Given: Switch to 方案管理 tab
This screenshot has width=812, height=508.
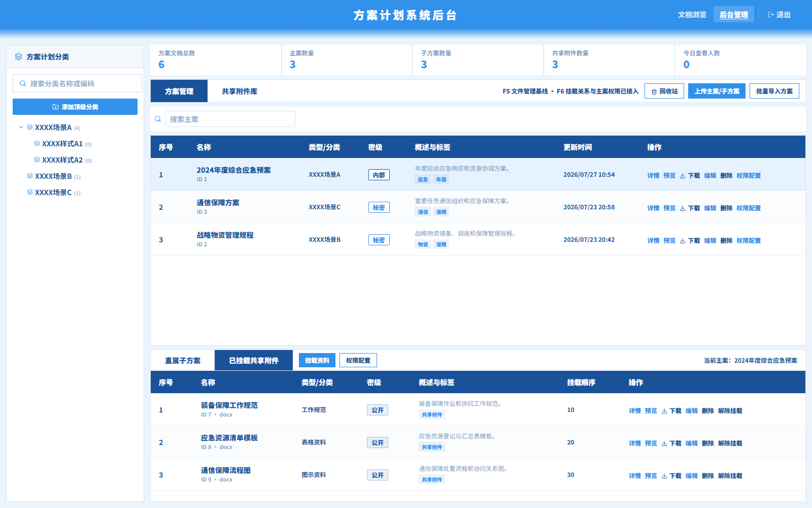Looking at the screenshot, I should point(179,91).
